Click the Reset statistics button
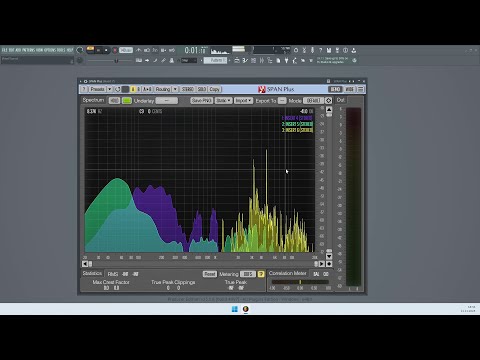This screenshot has width=480, height=360. tap(209, 274)
